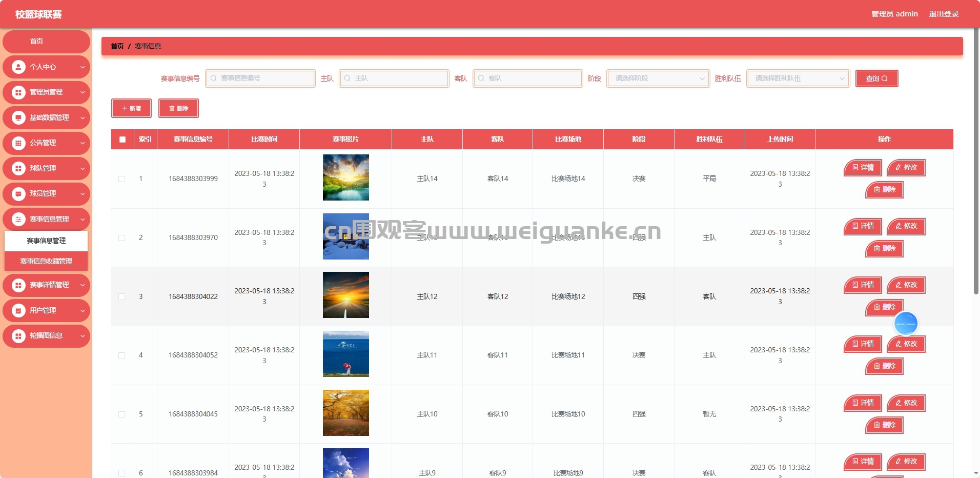Go to 首页 in sidebar
The image size is (980, 478).
[46, 42]
